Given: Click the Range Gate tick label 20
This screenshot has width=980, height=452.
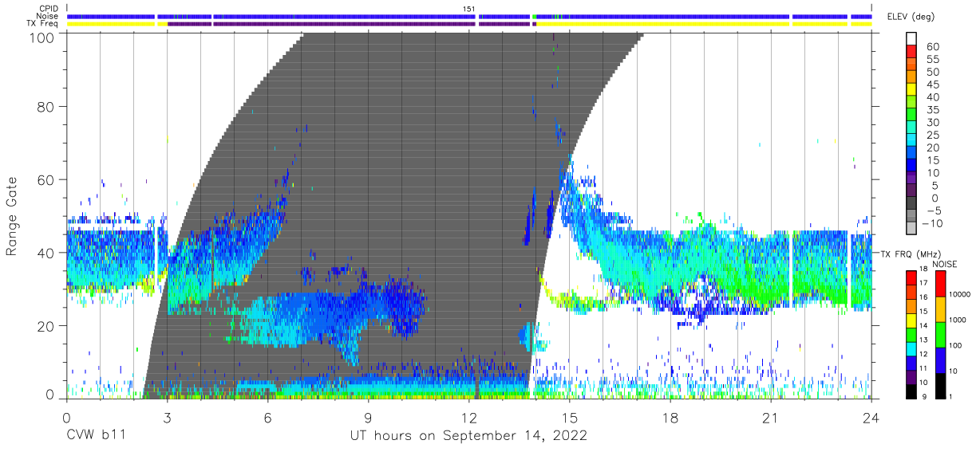Looking at the screenshot, I should (46, 325).
